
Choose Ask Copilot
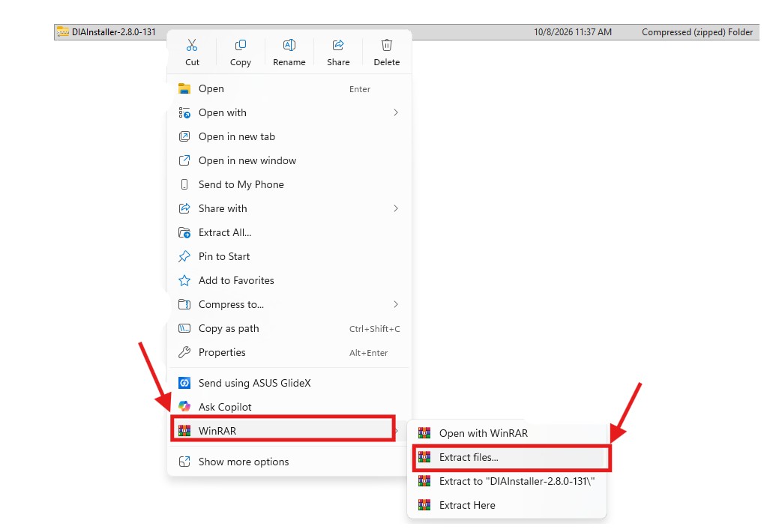(x=289, y=406)
